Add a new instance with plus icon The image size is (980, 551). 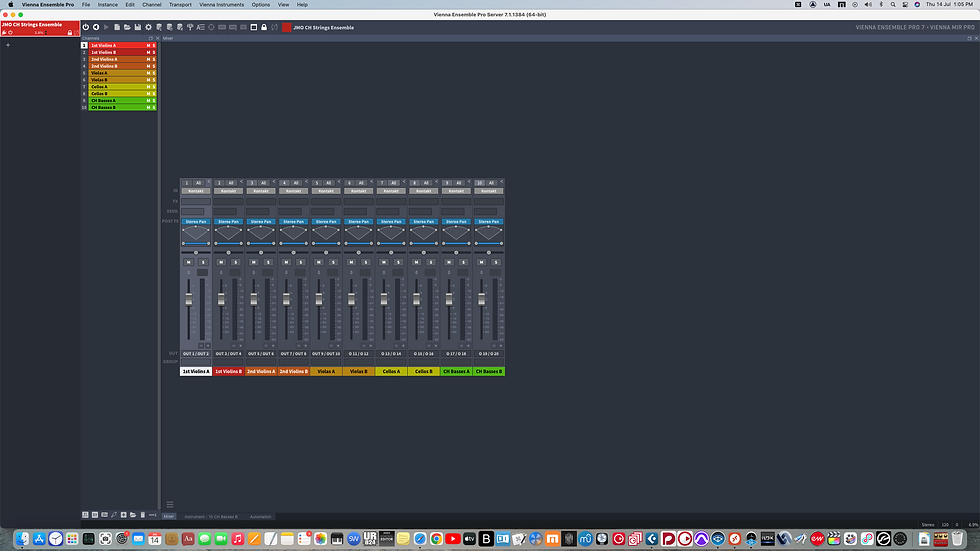pos(8,45)
